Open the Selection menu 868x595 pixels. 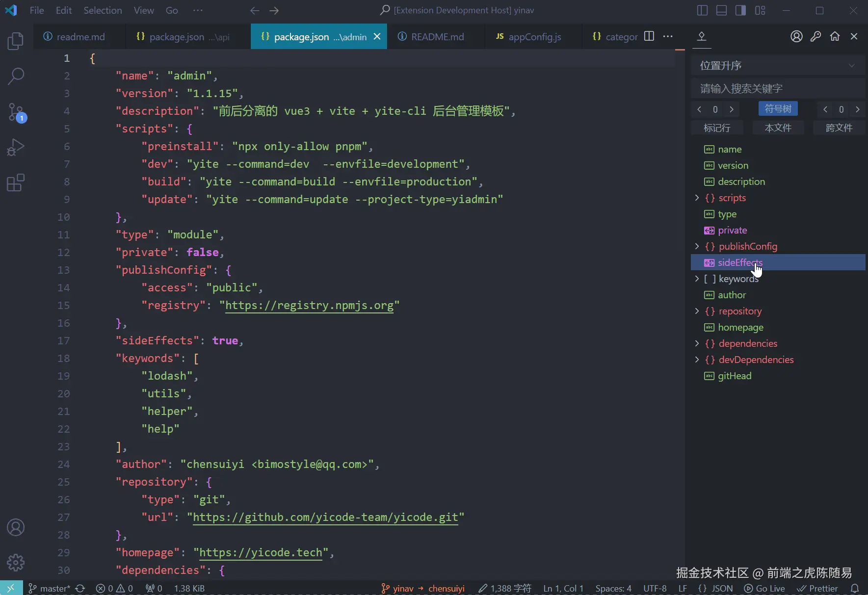pos(103,10)
